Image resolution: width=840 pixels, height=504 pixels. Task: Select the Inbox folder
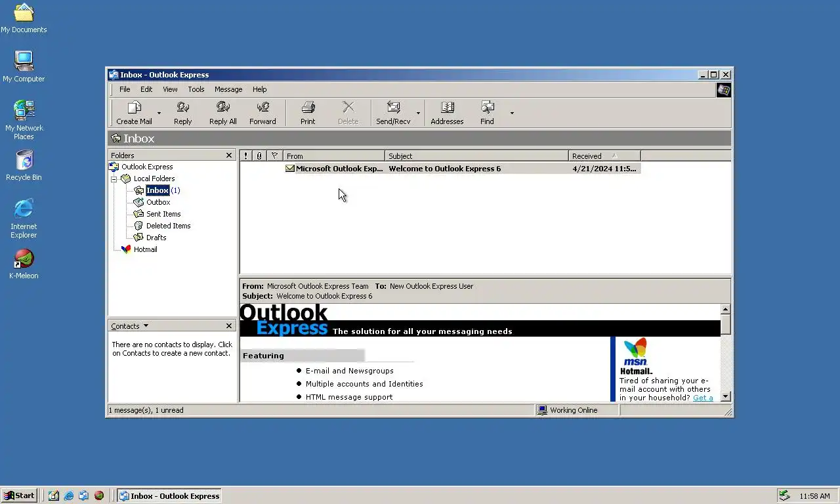click(x=157, y=190)
